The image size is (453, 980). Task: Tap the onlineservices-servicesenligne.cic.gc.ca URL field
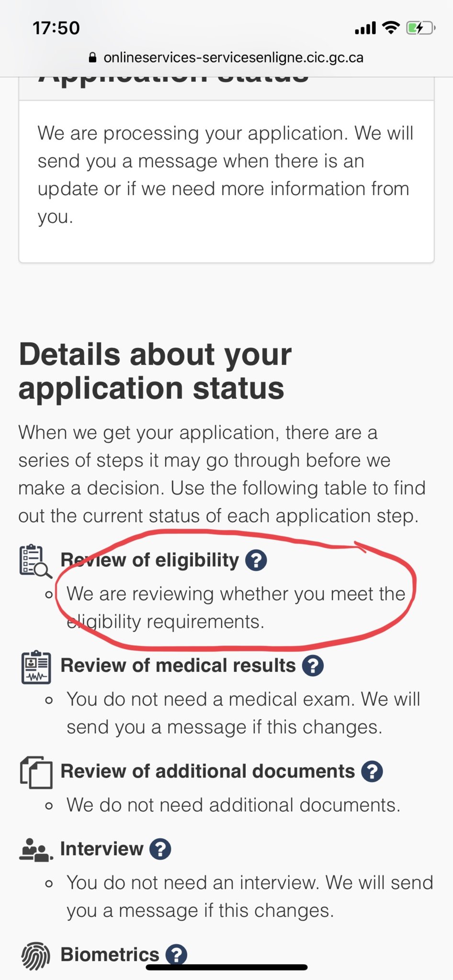click(226, 57)
